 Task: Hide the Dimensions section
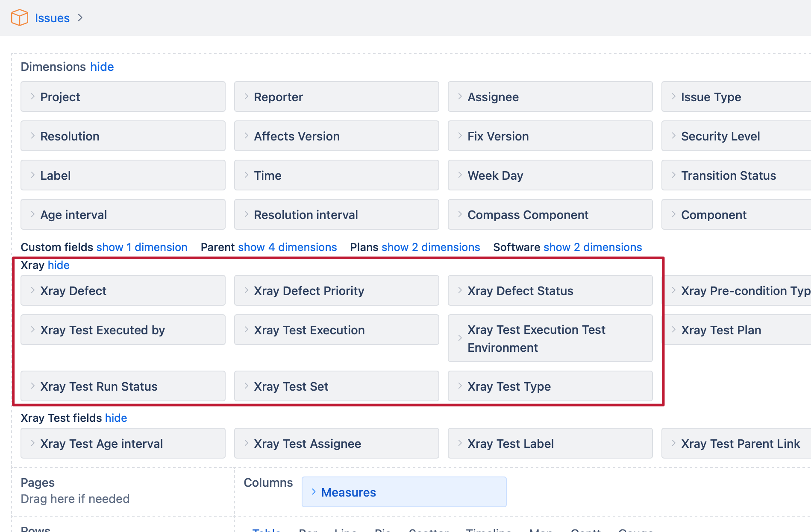click(102, 67)
